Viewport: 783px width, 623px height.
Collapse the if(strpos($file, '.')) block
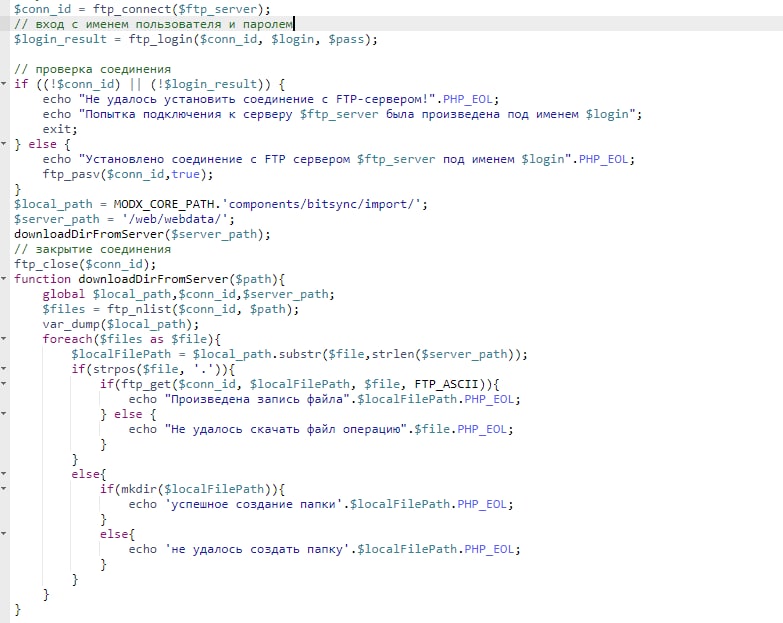tap(3, 368)
